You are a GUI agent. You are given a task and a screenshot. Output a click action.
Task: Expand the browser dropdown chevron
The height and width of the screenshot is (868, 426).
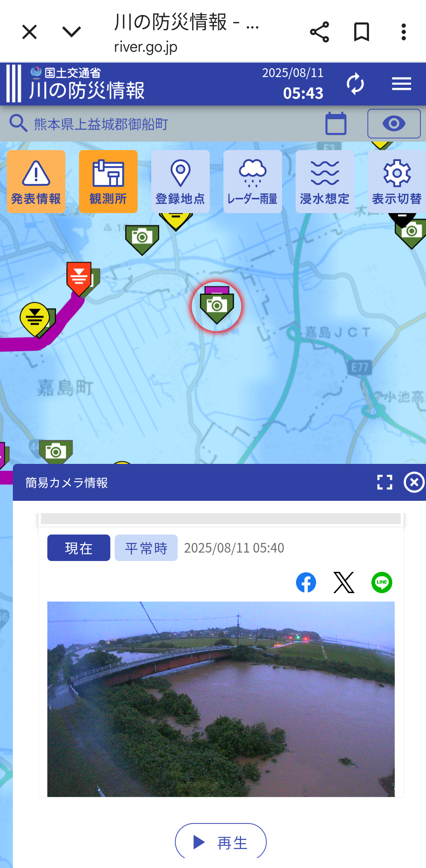pyautogui.click(x=72, y=32)
